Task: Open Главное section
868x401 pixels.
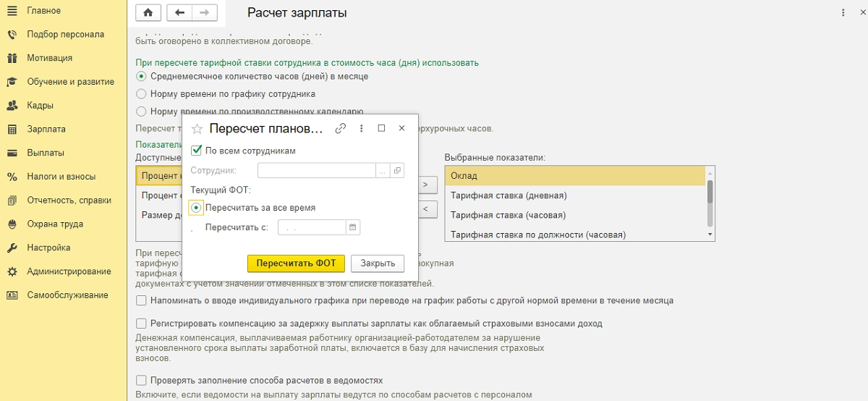Action: tap(44, 11)
